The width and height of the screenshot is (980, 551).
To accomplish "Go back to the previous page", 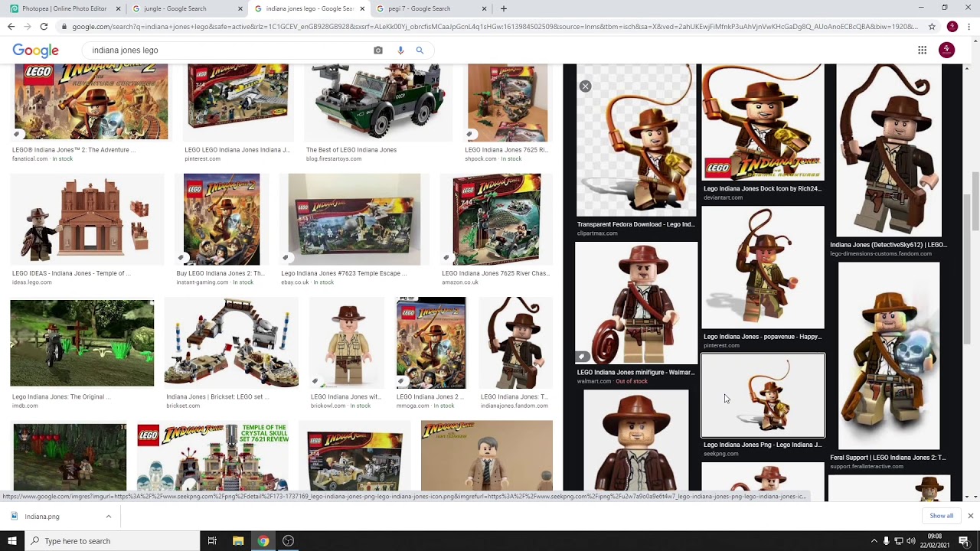I will (11, 27).
